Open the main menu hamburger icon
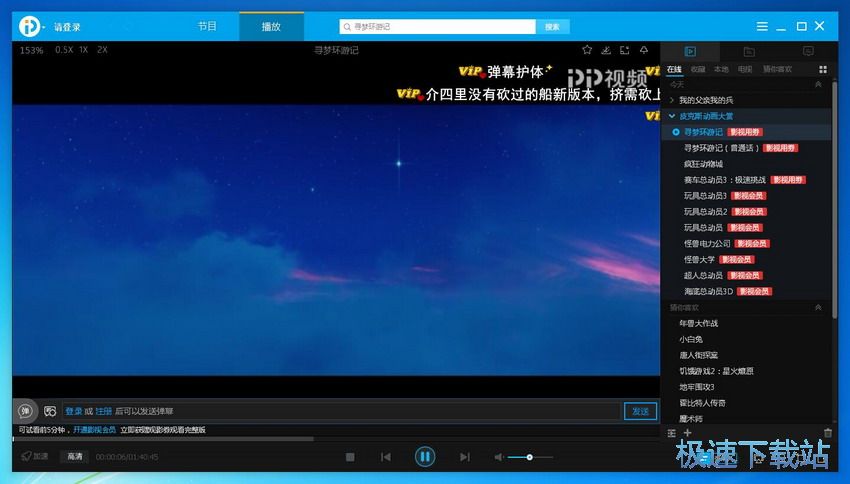 click(x=762, y=26)
